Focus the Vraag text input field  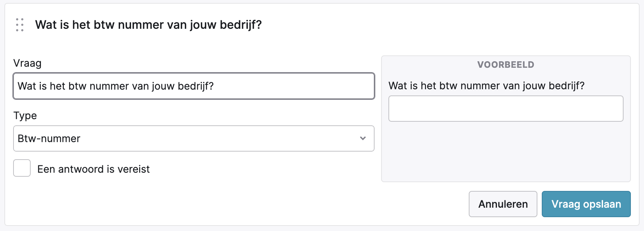193,86
